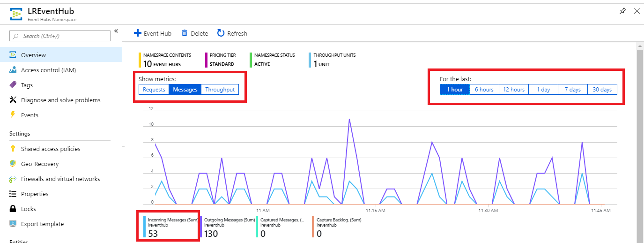
Task: Select time range 30 days
Action: pos(602,90)
